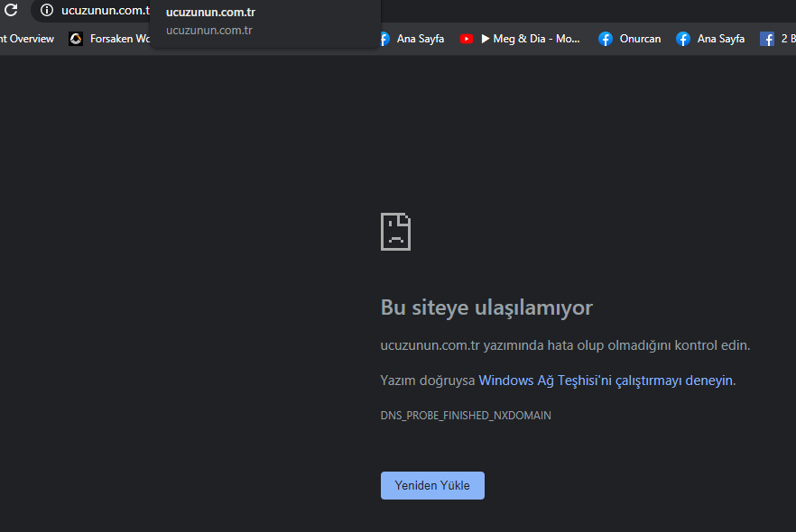
Task: View site information via the info icon
Action: click(x=47, y=10)
